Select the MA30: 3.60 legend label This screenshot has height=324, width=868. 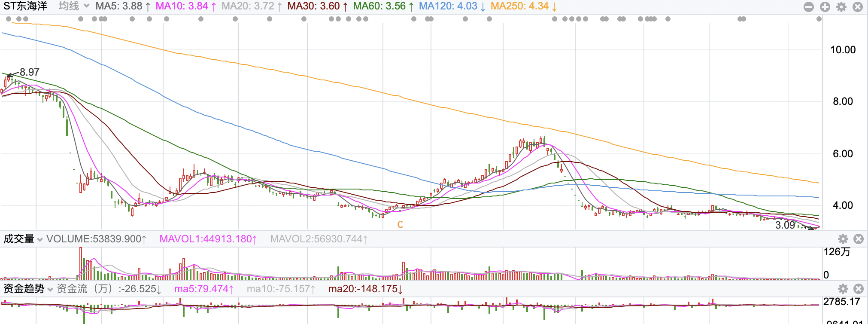point(318,6)
